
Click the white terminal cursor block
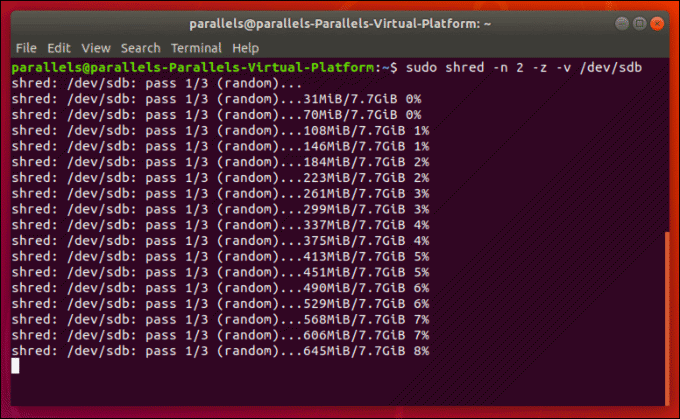point(15,366)
